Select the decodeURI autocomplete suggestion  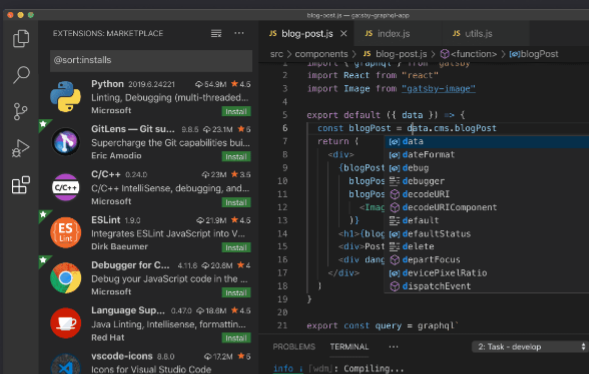(487, 194)
